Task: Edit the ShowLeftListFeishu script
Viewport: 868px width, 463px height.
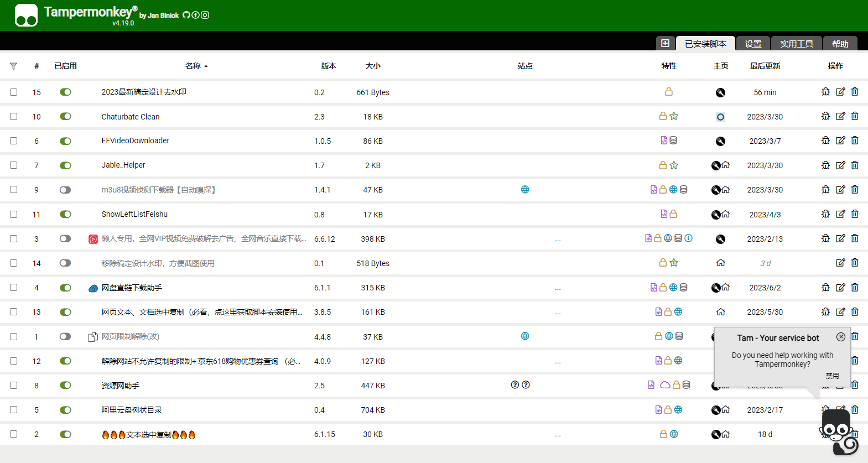Action: click(x=840, y=214)
